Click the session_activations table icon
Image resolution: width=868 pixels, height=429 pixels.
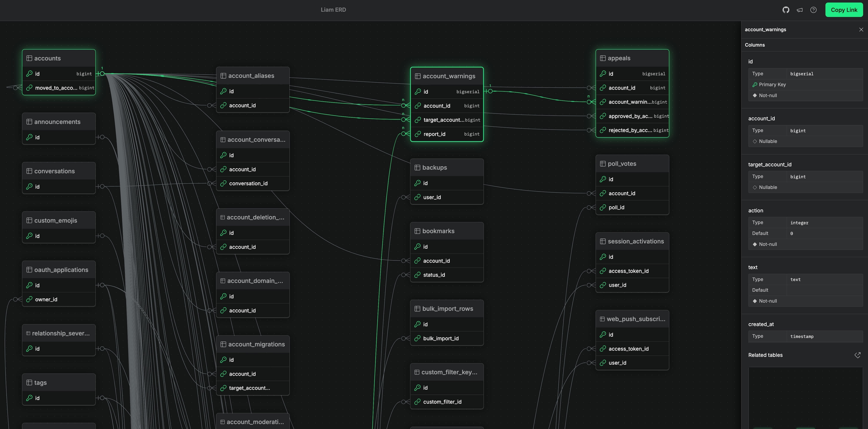tap(603, 241)
